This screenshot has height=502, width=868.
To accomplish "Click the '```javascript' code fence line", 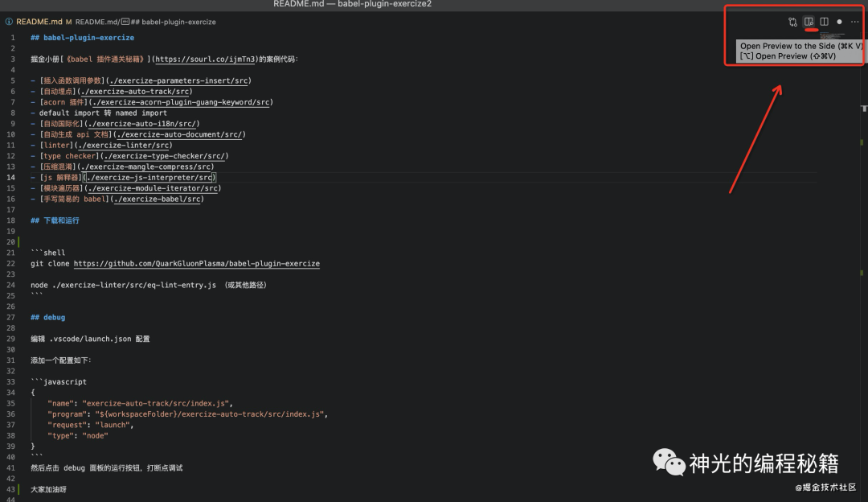I will [59, 382].
